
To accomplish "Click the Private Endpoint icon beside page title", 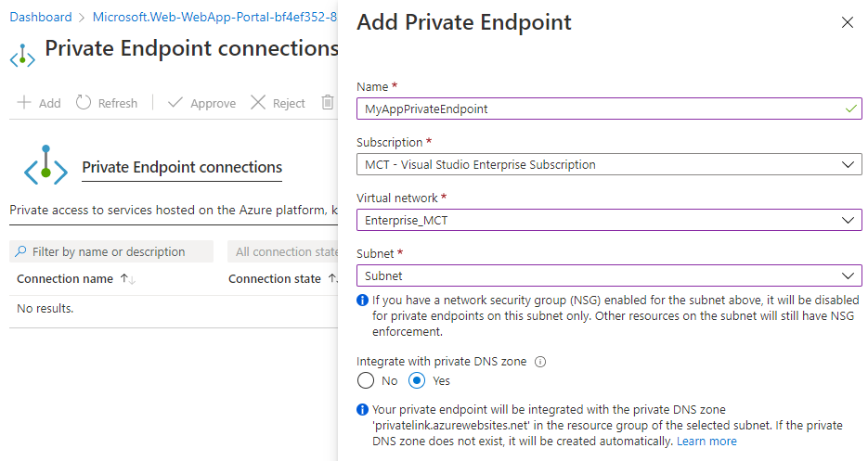I will pos(22,58).
